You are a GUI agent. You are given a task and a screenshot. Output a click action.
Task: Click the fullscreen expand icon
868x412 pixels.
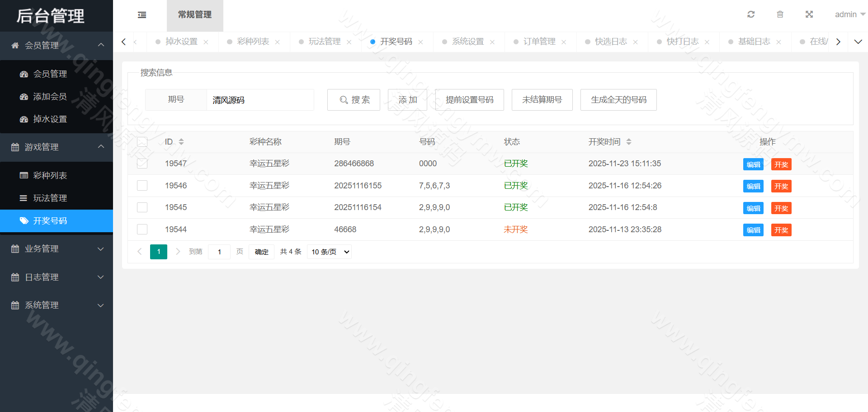(x=809, y=14)
